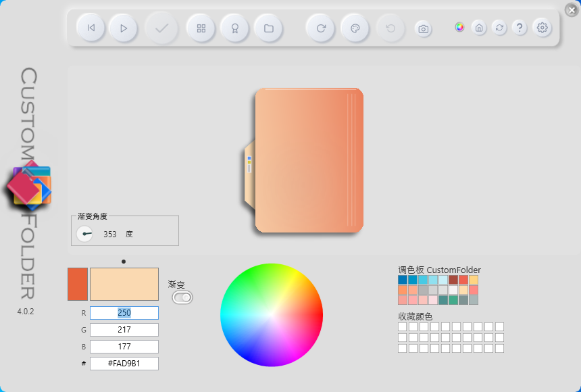
Task: Open the four-square grid view
Action: coord(201,28)
